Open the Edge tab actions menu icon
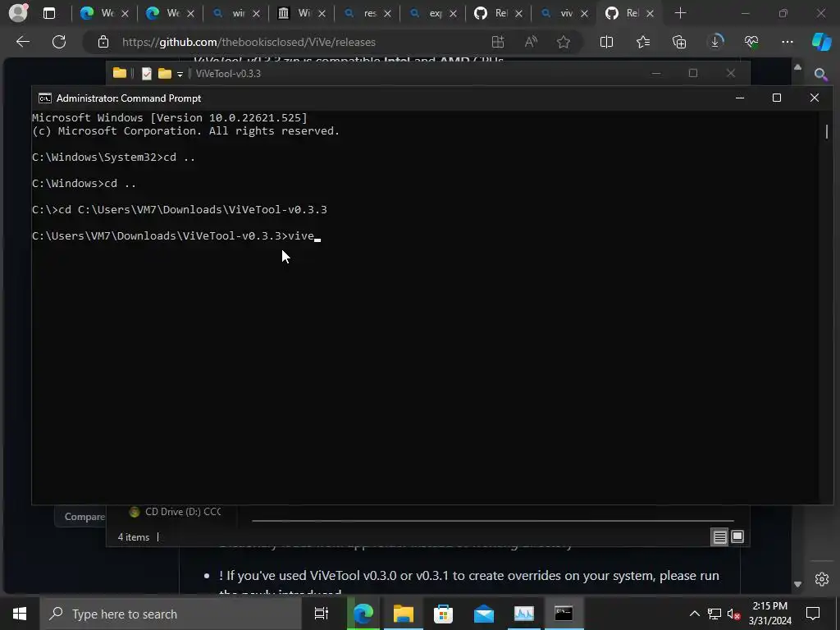Viewport: 840px width, 630px height. pos(48,13)
